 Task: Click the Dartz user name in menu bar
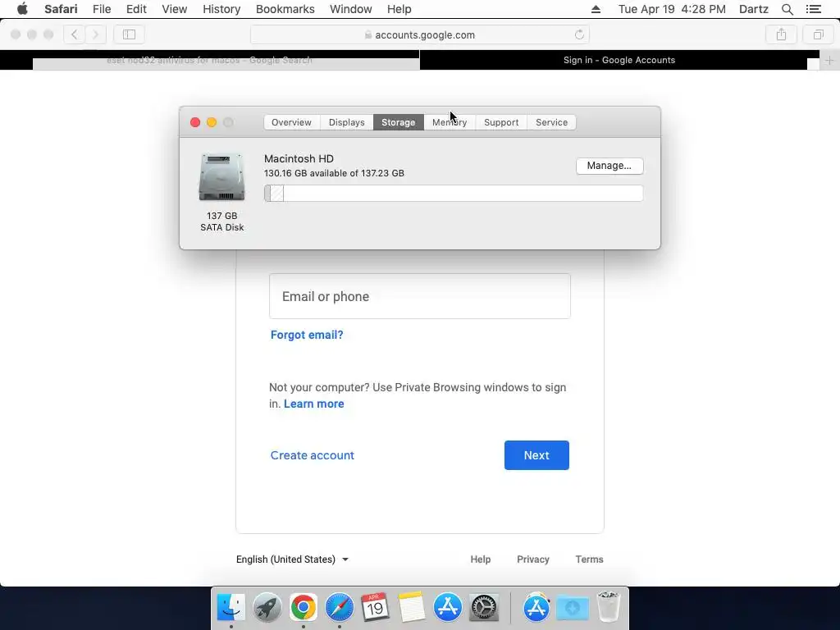tap(754, 9)
